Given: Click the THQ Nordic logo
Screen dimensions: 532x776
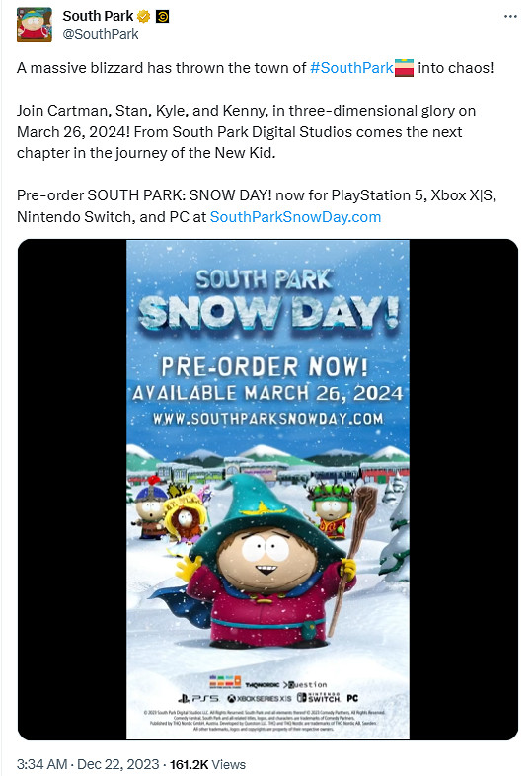Looking at the screenshot, I should 263,685.
